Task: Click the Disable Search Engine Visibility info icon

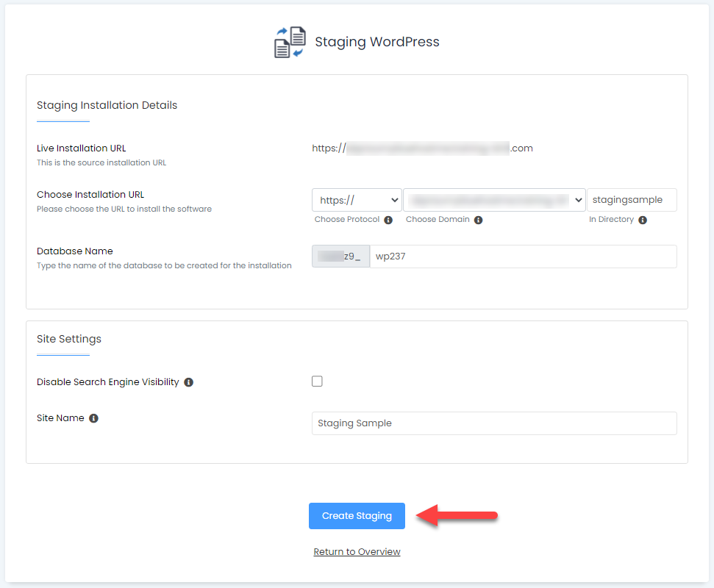Action: tap(190, 381)
